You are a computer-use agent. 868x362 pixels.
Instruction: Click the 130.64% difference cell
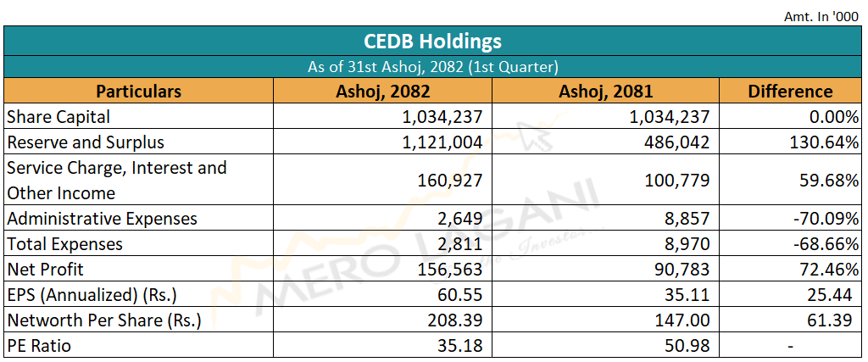coord(822,142)
